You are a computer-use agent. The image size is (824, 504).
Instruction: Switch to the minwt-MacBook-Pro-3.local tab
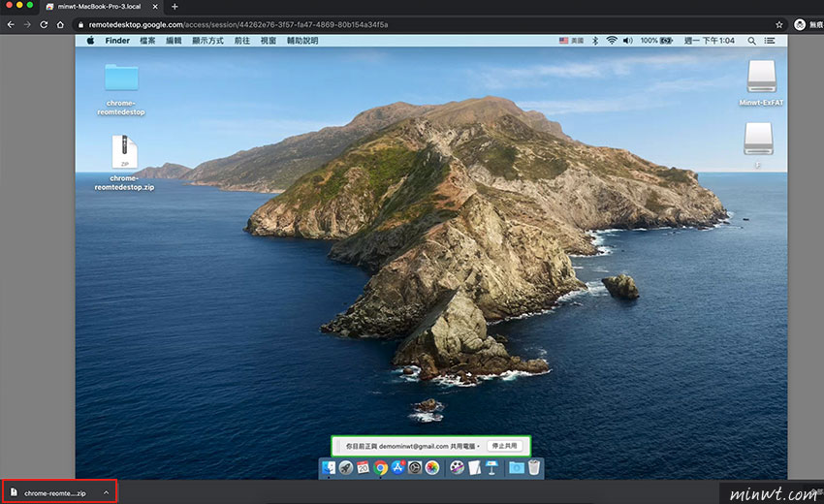point(100,7)
